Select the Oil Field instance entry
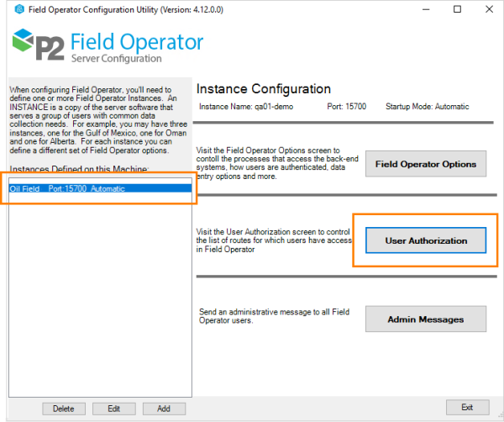This screenshot has height=422, width=504. (67, 188)
